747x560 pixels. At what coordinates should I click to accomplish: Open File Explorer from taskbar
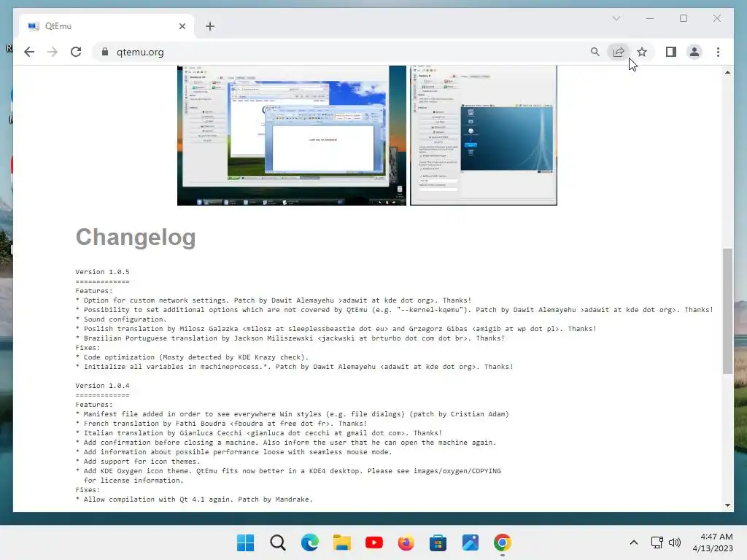(342, 542)
